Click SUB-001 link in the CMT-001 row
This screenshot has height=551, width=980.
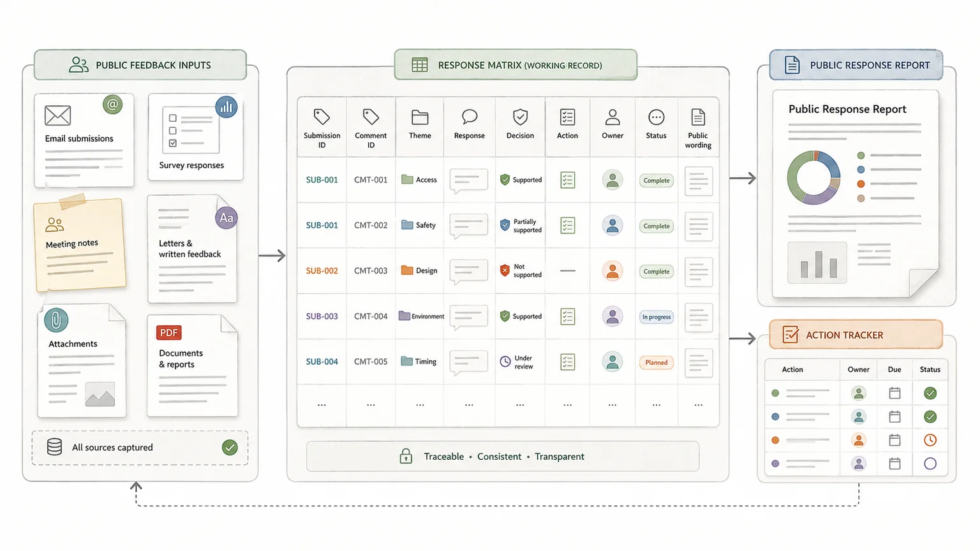click(x=322, y=180)
